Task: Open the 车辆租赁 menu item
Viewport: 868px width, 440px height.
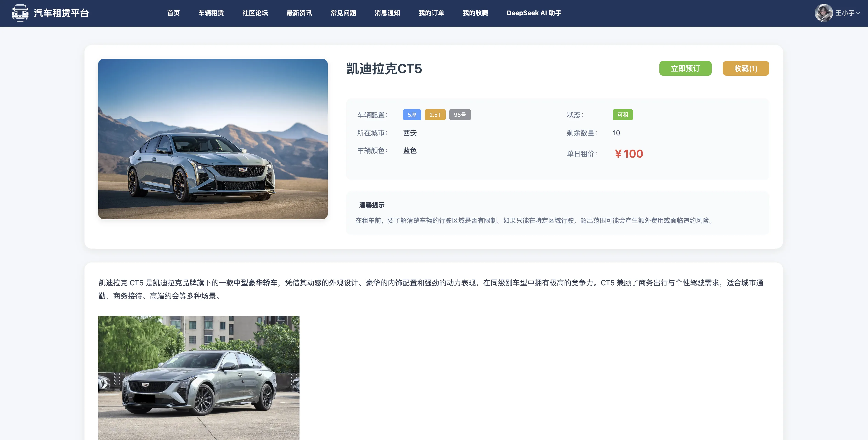Action: tap(211, 13)
